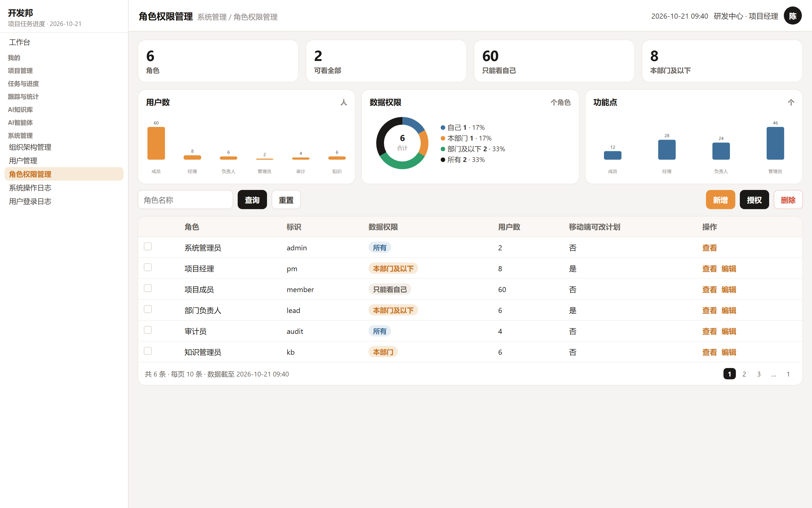Click the current page 1 button
Image resolution: width=812 pixels, height=508 pixels.
(729, 374)
